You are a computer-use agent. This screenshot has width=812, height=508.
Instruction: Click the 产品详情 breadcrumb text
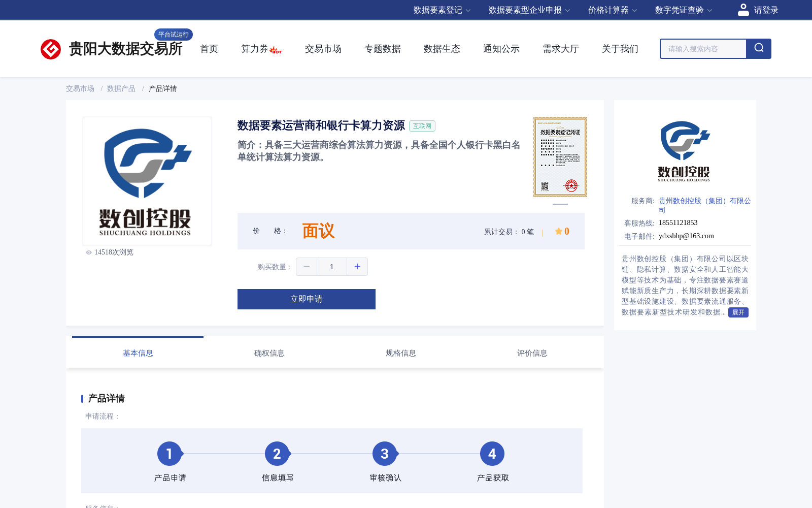[163, 88]
